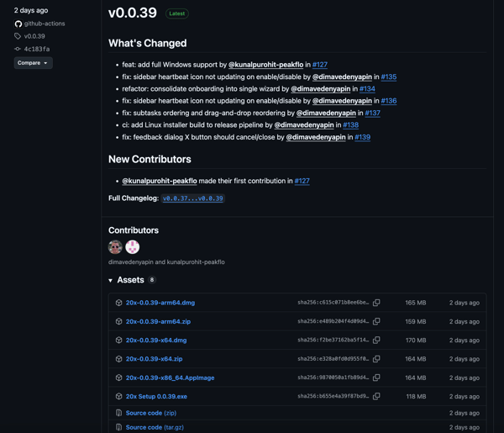Copy SHA256 hash for 20x-0.0.39-x64.dmg

(x=376, y=341)
